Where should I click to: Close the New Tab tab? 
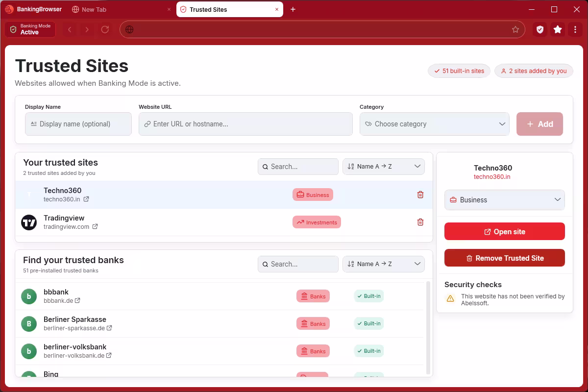click(169, 9)
